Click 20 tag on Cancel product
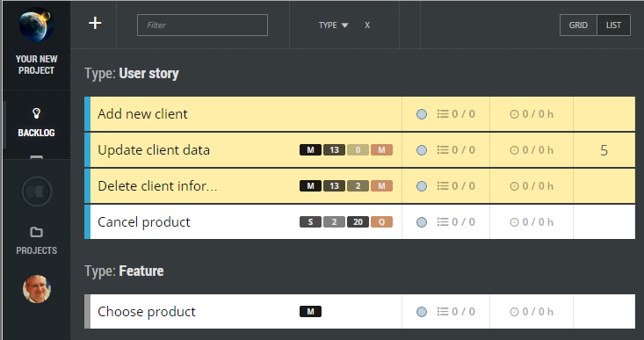 click(358, 222)
